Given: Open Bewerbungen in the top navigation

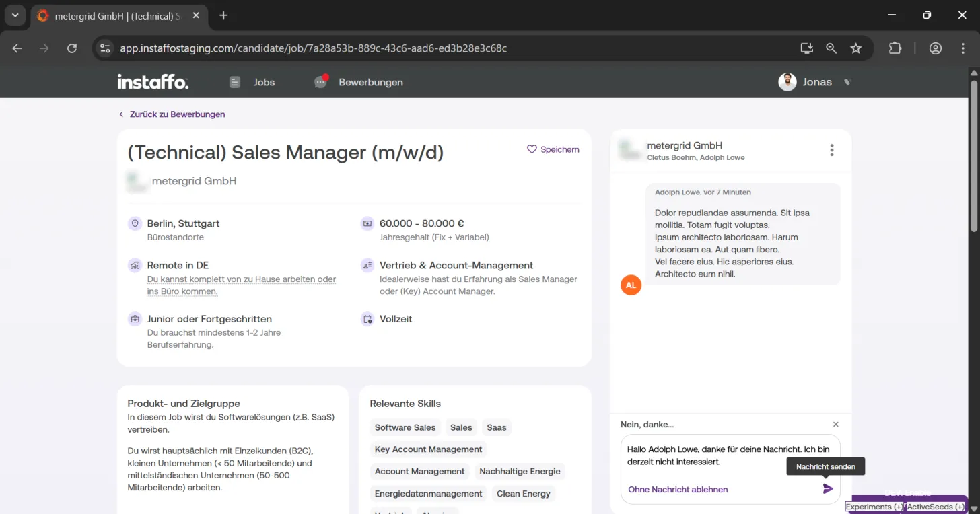Looking at the screenshot, I should 359,82.
